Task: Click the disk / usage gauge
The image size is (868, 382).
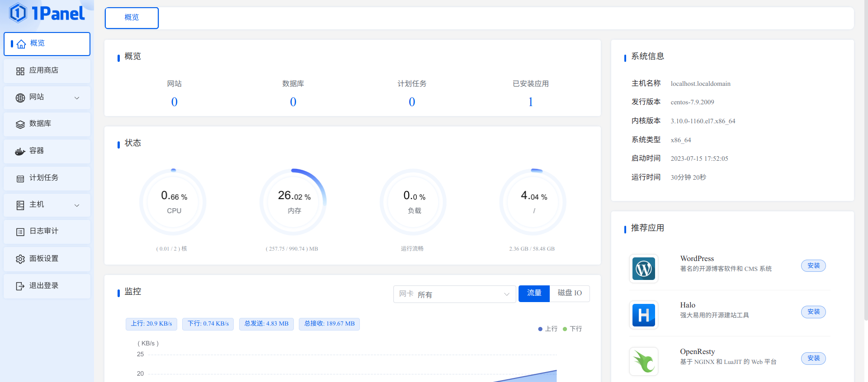Action: click(x=533, y=202)
